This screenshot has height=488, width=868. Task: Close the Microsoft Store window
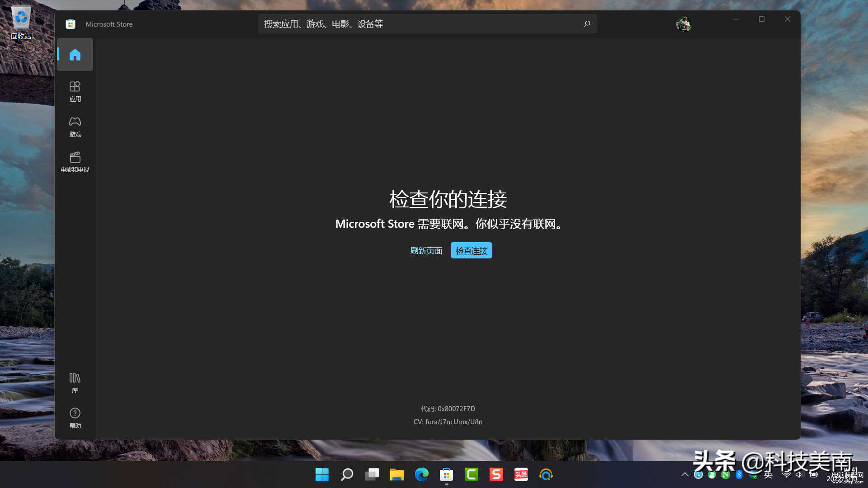coord(788,19)
